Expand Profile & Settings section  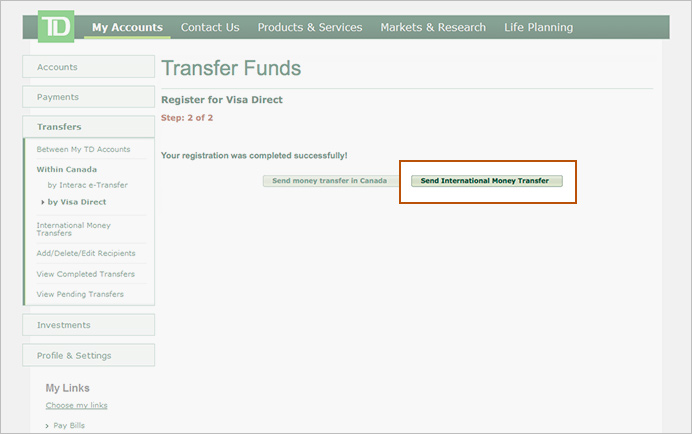[88, 355]
